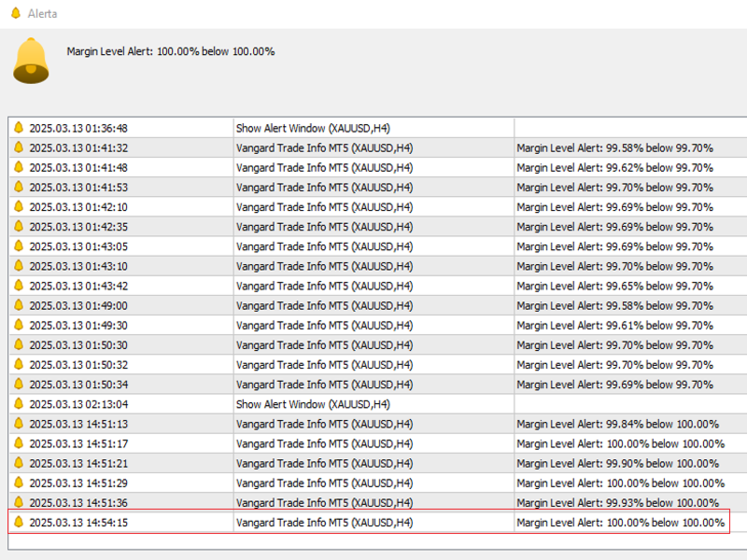Click the bell icon of row 01:50:30
This screenshot has width=747, height=560.
click(19, 344)
